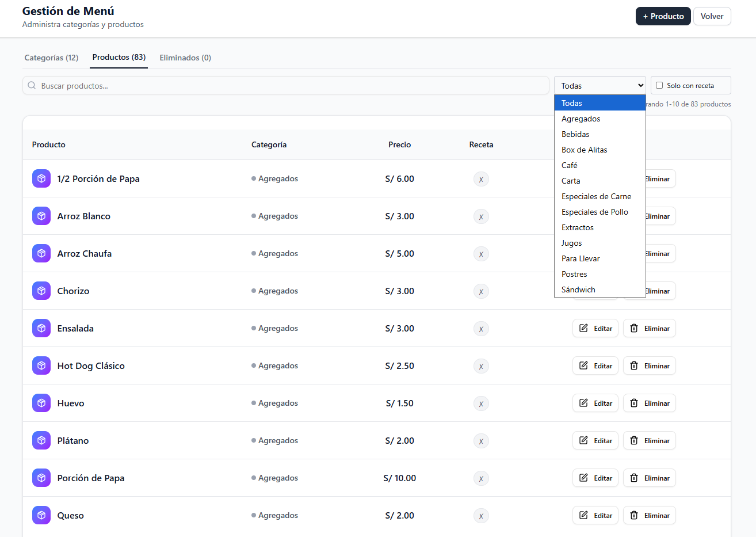
Task: Enable the Solo con receta checkbox
Action: coord(659,85)
